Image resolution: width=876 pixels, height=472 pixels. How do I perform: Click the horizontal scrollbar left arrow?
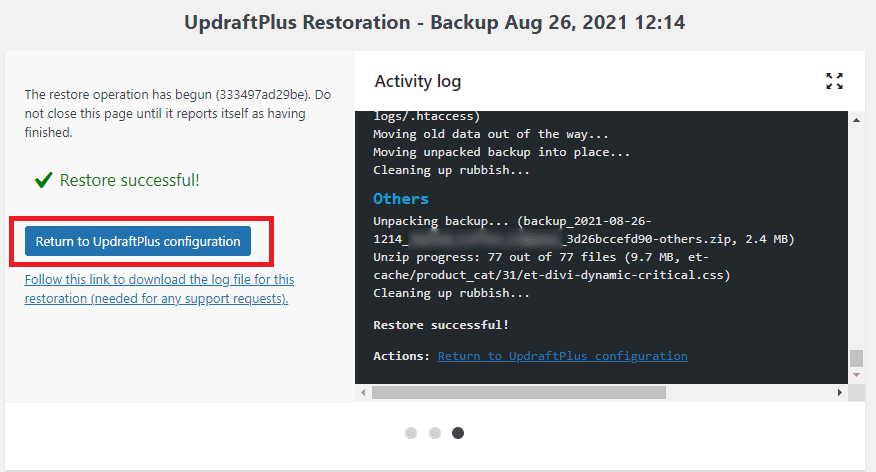point(363,393)
